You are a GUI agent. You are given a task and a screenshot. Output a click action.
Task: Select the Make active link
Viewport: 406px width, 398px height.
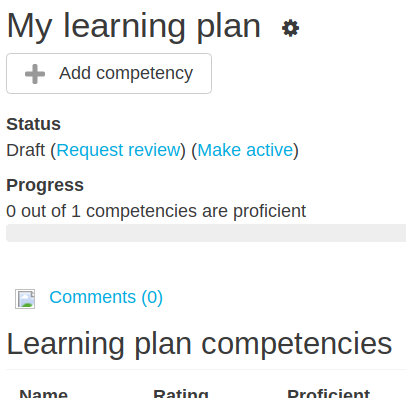[x=245, y=150]
